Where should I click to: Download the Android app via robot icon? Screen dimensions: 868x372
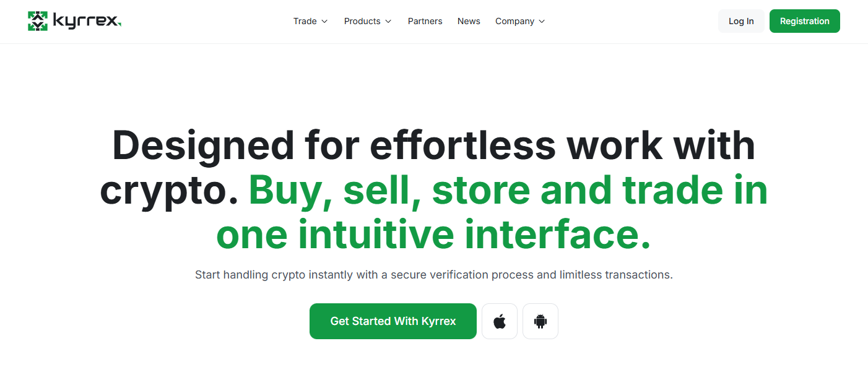pyautogui.click(x=540, y=321)
